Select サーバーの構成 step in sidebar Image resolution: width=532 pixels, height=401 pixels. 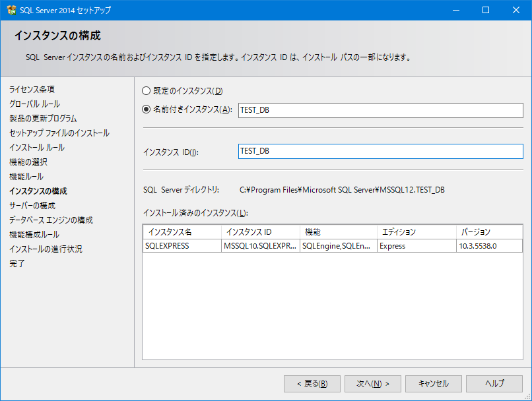coord(32,206)
